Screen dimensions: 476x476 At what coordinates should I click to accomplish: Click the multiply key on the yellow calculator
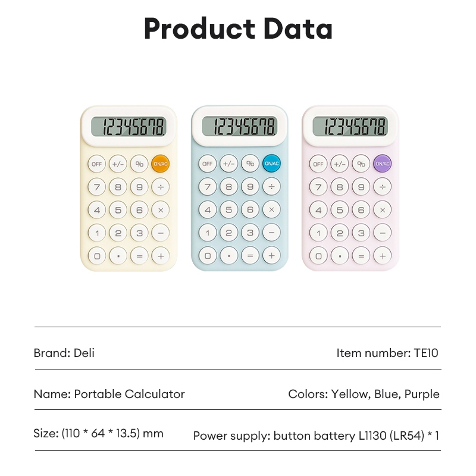pos(160,209)
